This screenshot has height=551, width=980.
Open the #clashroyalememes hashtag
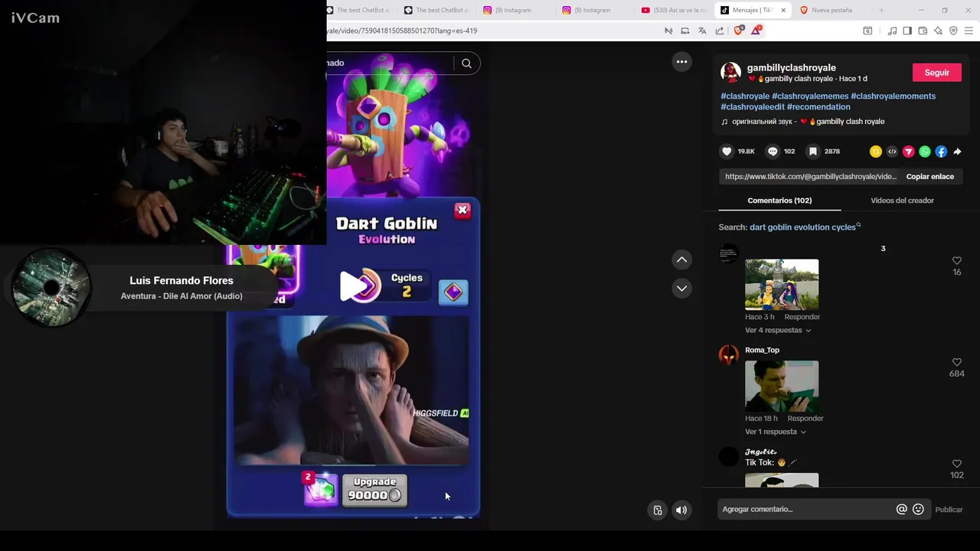click(810, 96)
